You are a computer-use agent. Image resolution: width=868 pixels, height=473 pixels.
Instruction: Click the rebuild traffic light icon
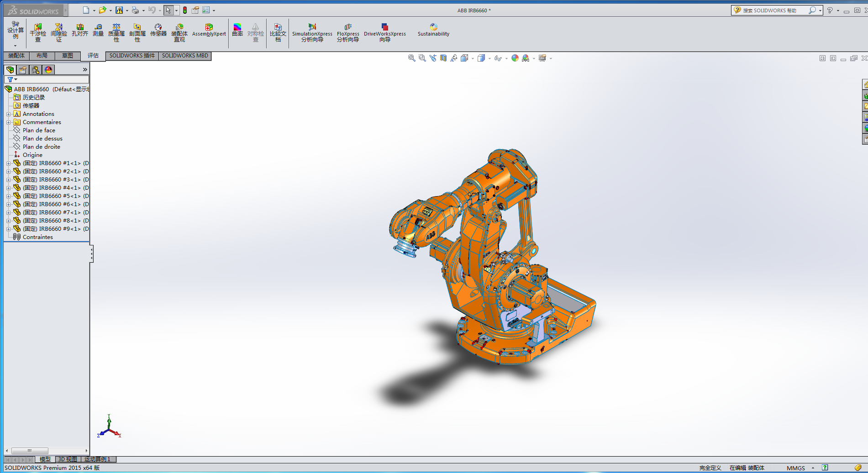coord(185,10)
